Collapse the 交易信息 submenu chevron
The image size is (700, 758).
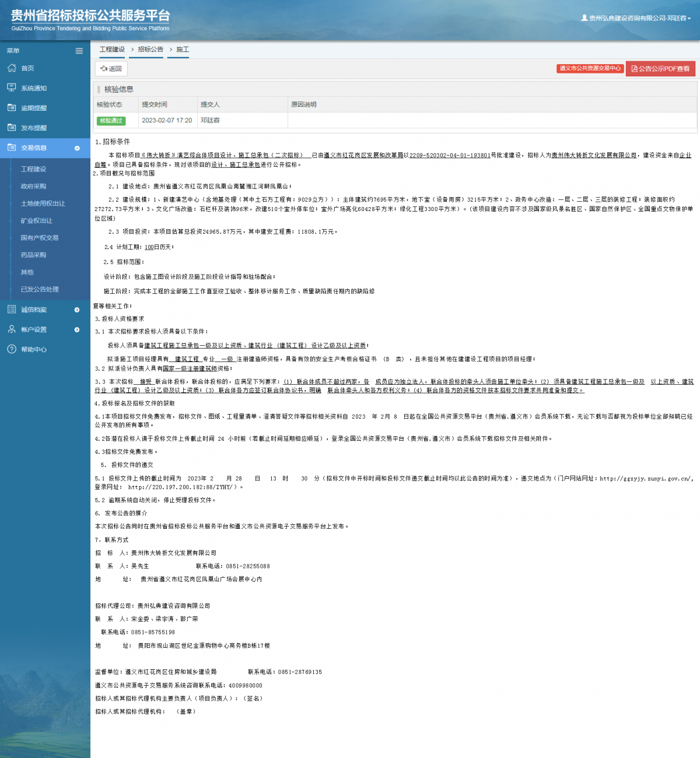coord(78,148)
